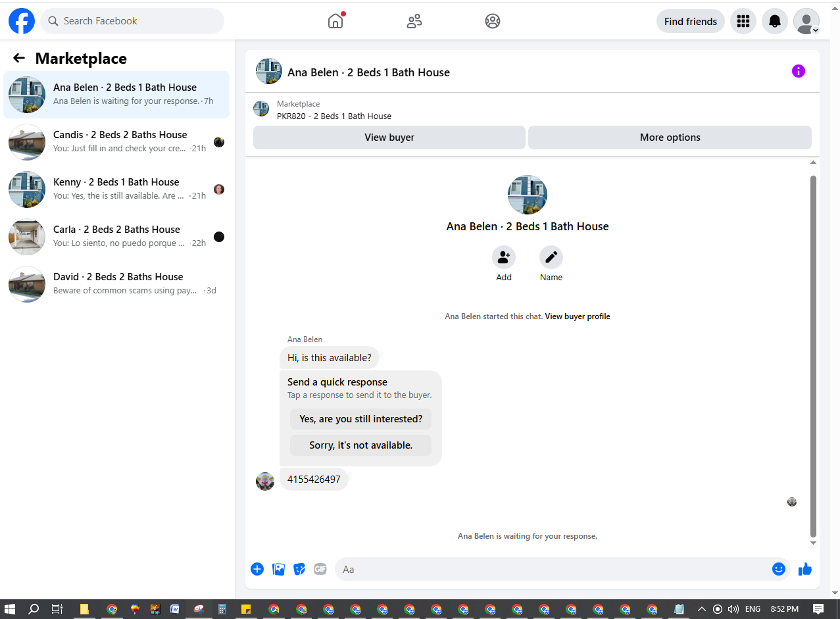Open Windows Action Center notifications
840x619 pixels.
click(x=818, y=609)
